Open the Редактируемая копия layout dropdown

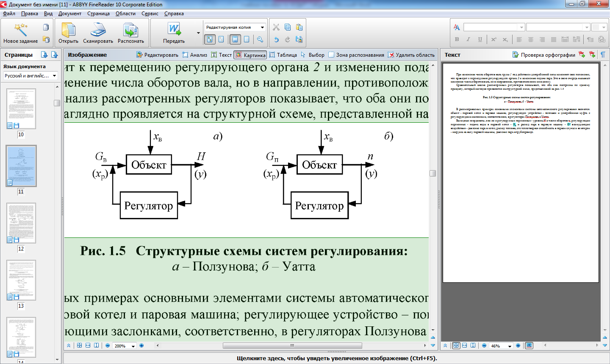pos(235,27)
